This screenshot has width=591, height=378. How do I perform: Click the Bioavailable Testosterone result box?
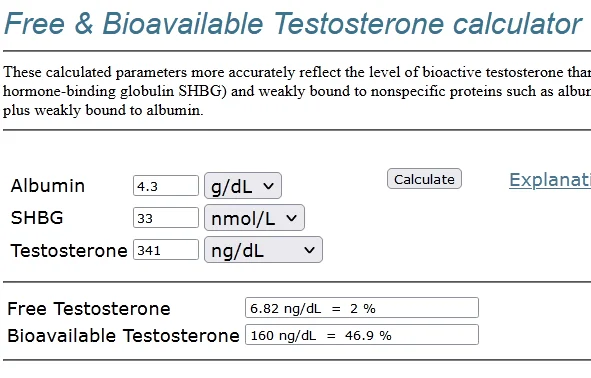(x=362, y=335)
